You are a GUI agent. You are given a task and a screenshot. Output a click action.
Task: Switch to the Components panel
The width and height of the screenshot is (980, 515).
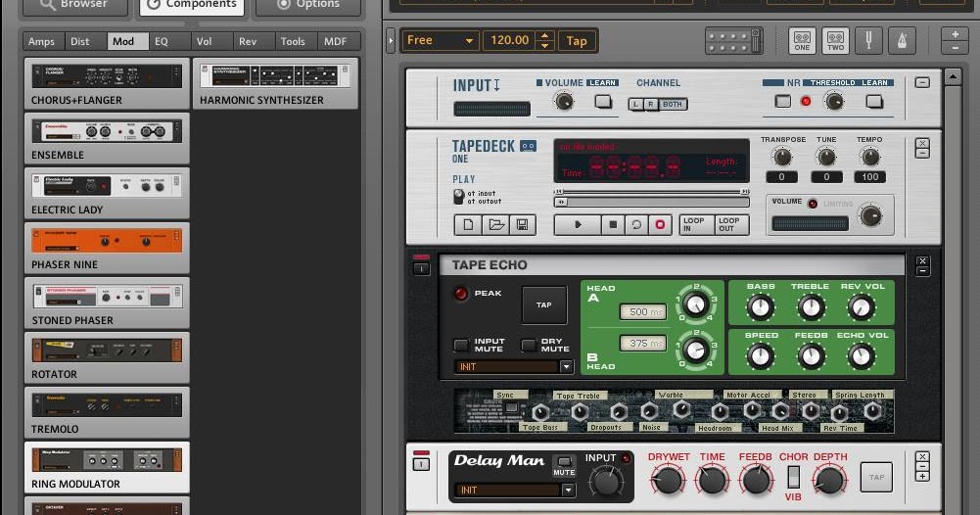click(x=191, y=6)
